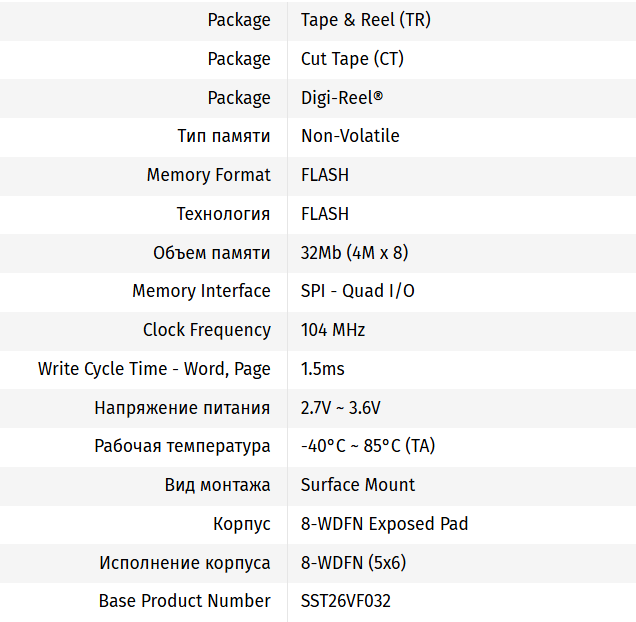Select the "1.5ms" value
Image resolution: width=636 pixels, height=622 pixels.
322,369
